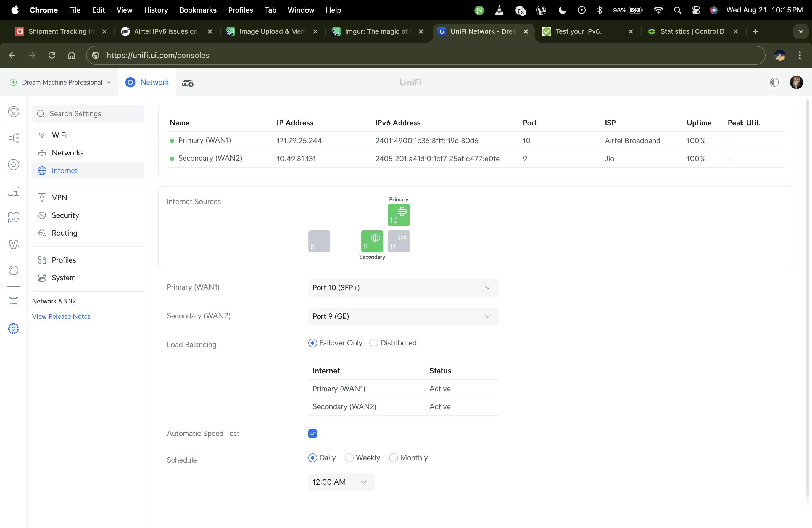The height and width of the screenshot is (528, 812).
Task: Open the Secondary (WAN2) port dropdown
Action: point(403,316)
